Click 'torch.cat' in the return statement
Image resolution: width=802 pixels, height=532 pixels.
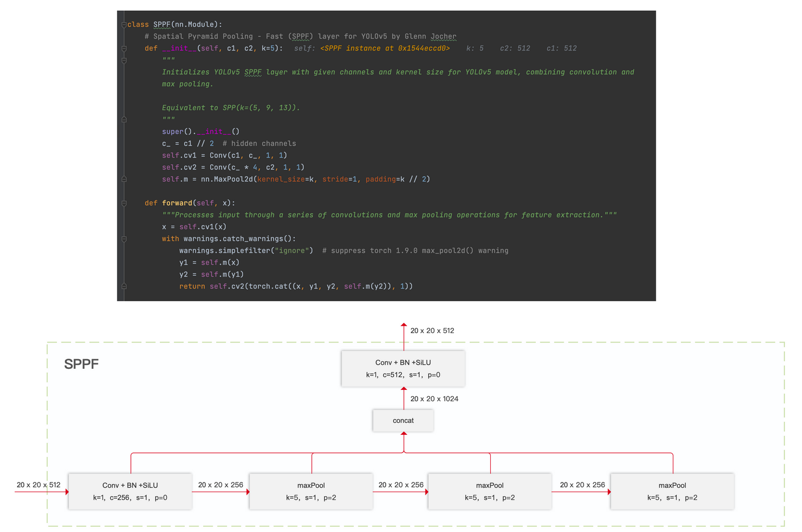(268, 286)
